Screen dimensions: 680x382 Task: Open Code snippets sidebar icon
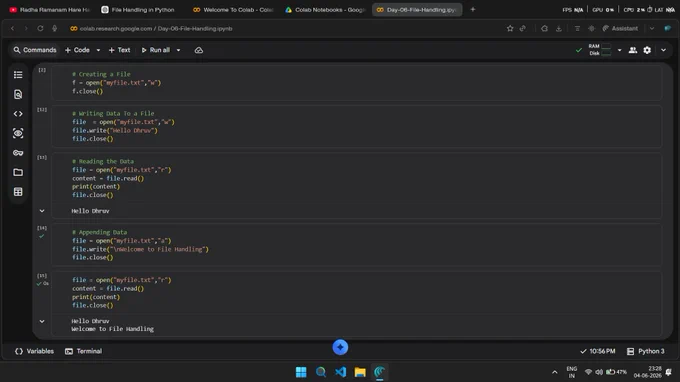18,114
